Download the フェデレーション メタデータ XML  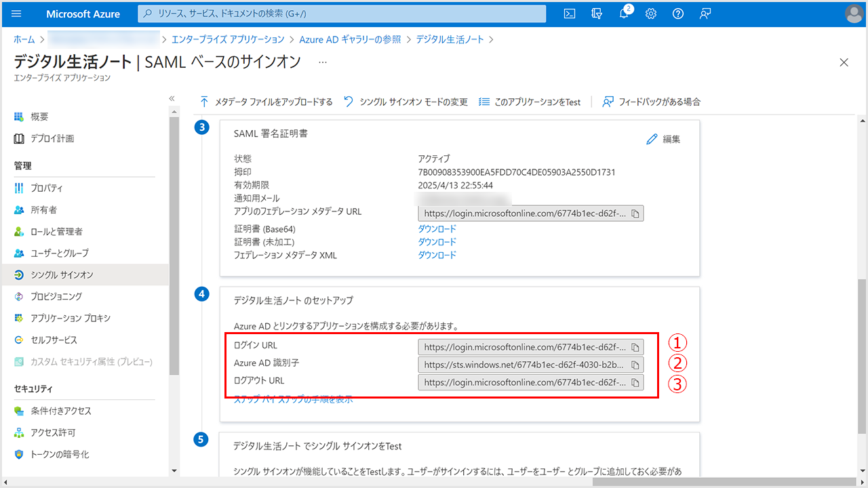tap(437, 255)
